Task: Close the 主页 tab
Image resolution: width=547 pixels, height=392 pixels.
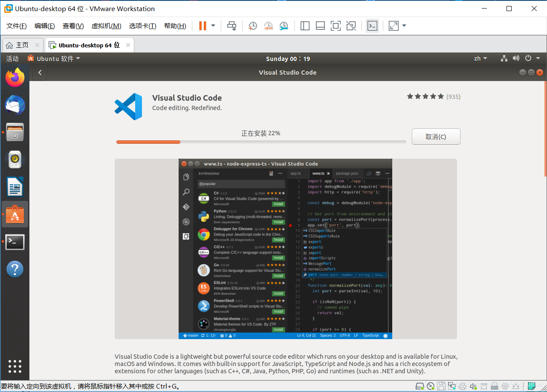Action: coord(37,45)
